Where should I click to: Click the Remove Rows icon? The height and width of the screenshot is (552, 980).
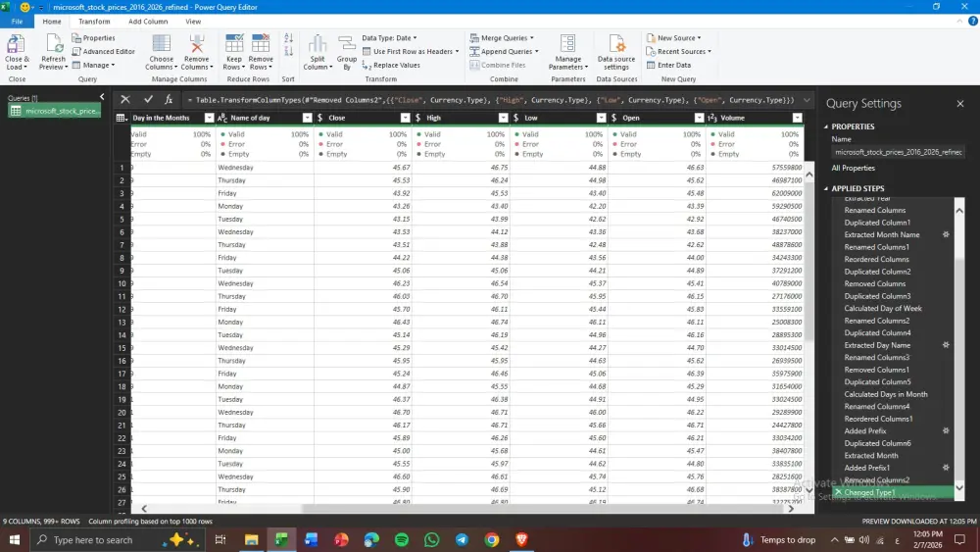(x=261, y=44)
